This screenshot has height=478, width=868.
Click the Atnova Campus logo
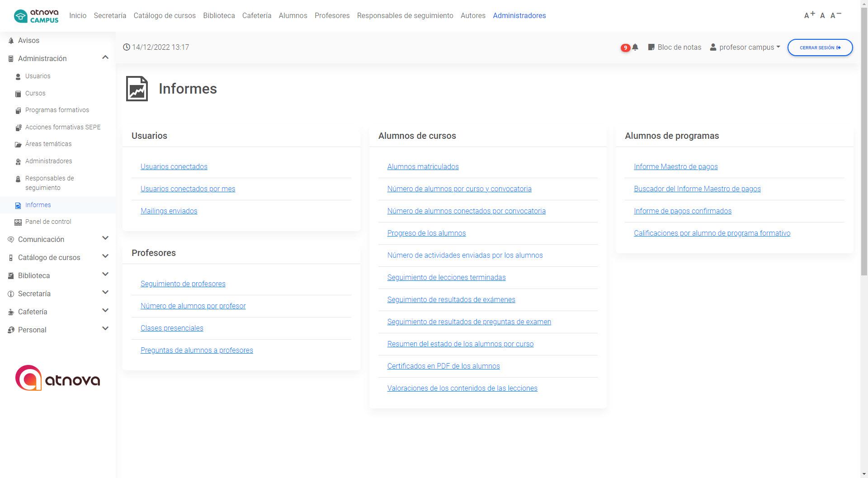(x=36, y=16)
